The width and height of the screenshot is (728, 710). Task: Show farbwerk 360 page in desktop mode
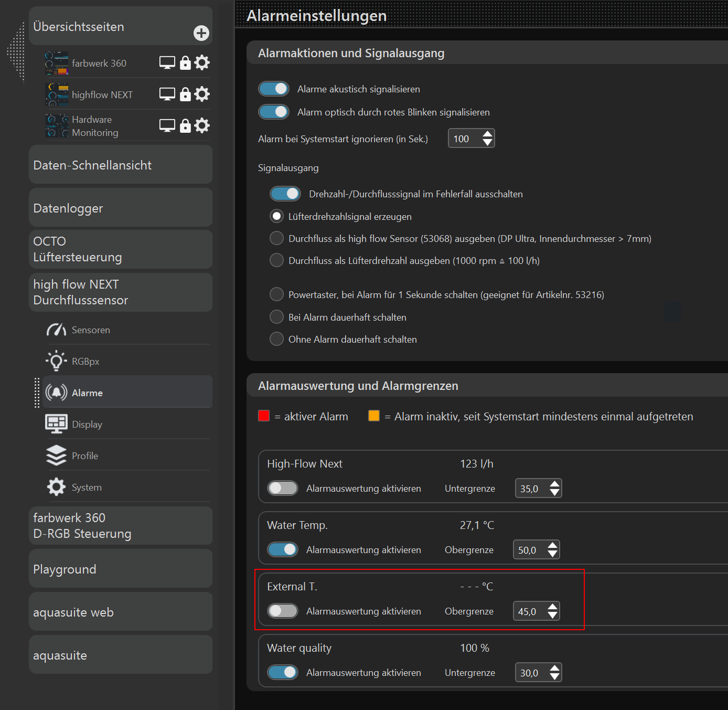[167, 63]
